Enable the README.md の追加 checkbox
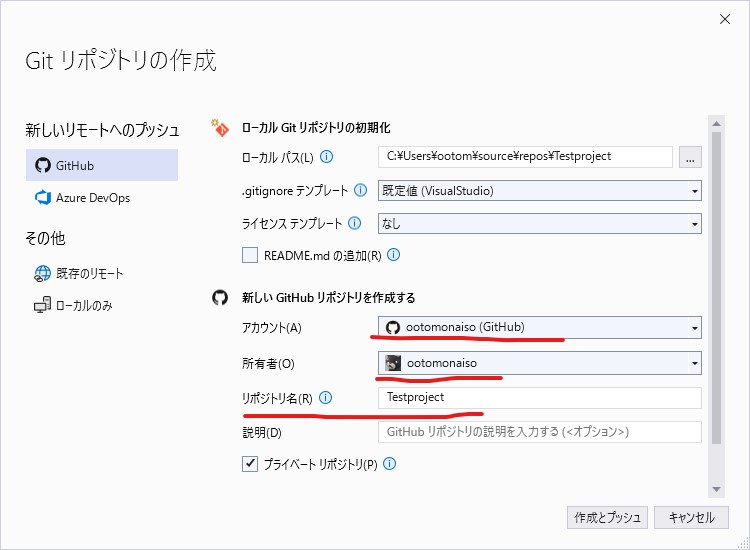 point(250,255)
